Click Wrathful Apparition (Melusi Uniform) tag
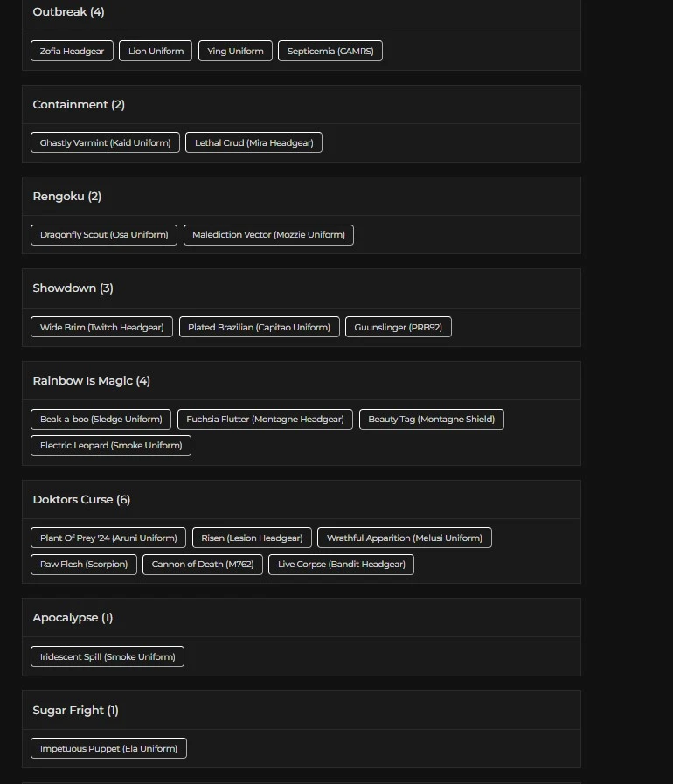Viewport: 673px width, 784px height. 404,538
